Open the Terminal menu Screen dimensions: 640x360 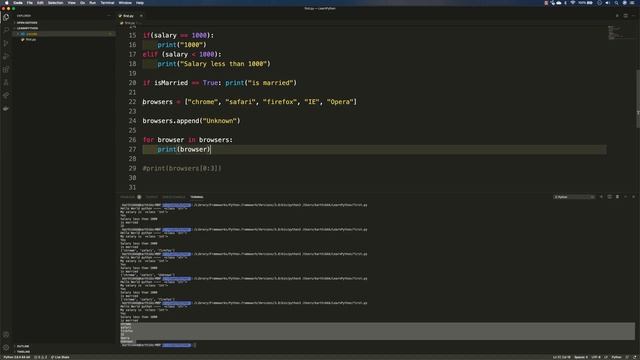pyautogui.click(x=107, y=3)
